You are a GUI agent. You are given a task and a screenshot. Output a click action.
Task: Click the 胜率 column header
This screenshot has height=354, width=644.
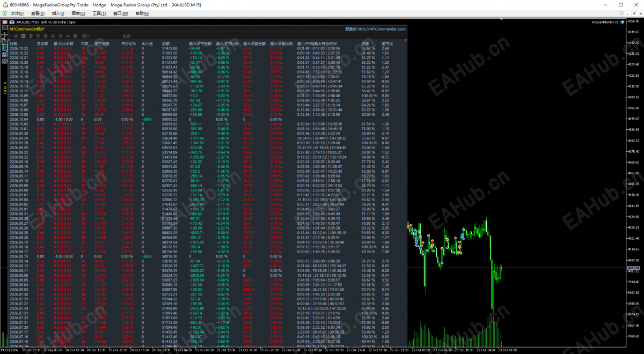tap(365, 43)
